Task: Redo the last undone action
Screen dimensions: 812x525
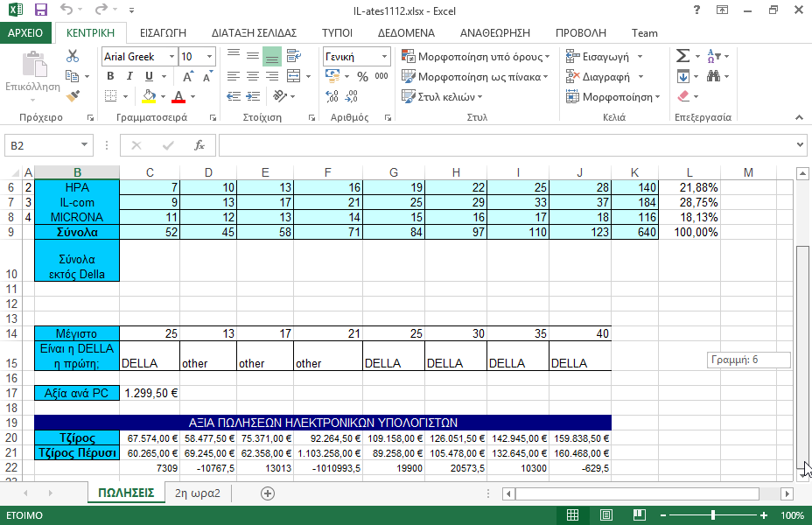Action: point(101,9)
